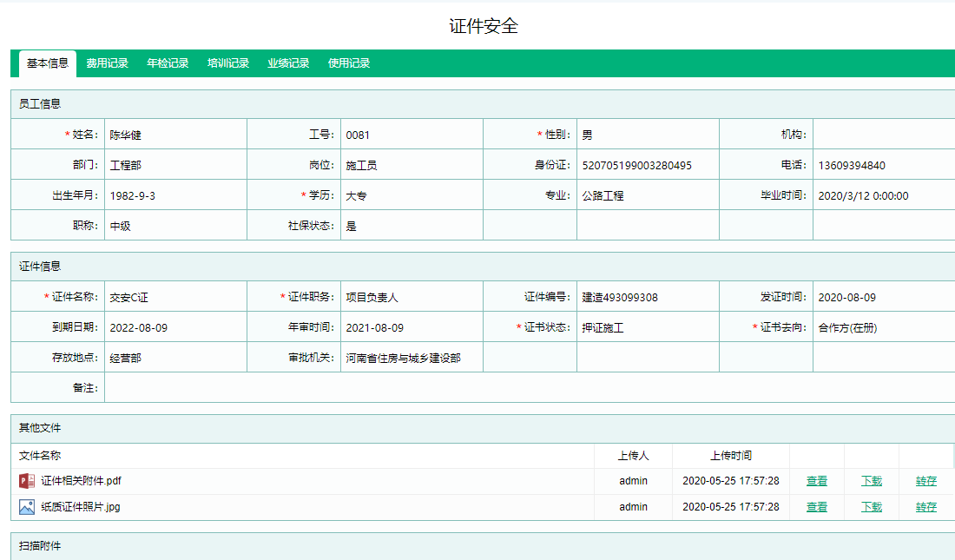955x560 pixels.
Task: Click the 部门 field showing 工程部
Action: click(x=175, y=164)
